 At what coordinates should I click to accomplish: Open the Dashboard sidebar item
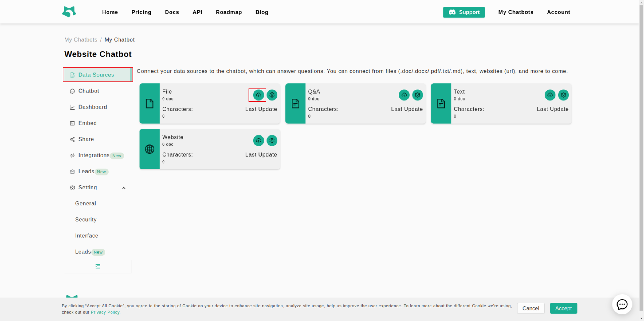pyautogui.click(x=97, y=107)
